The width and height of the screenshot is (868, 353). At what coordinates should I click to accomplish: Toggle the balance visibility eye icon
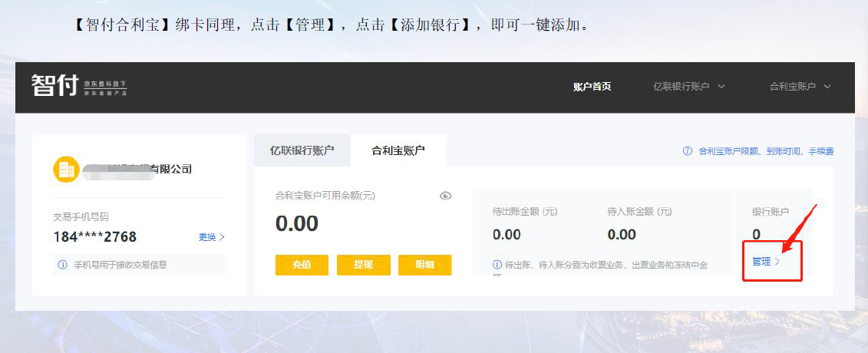[x=446, y=196]
